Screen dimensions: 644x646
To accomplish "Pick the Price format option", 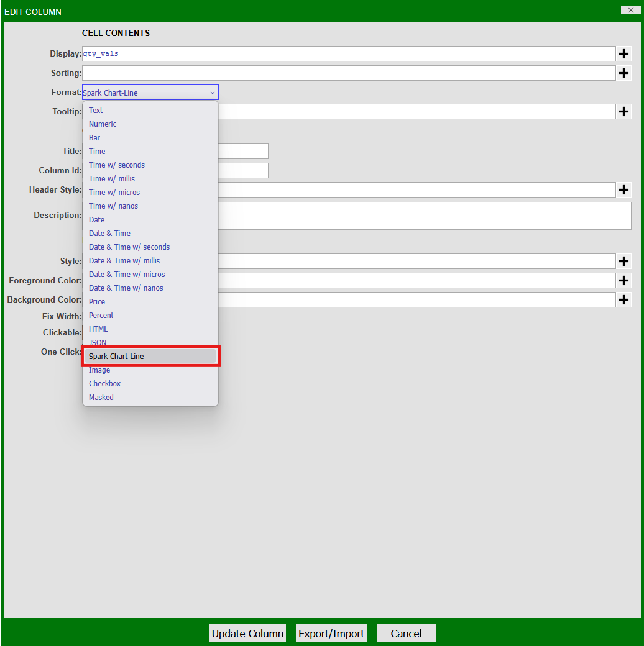I will coord(97,302).
